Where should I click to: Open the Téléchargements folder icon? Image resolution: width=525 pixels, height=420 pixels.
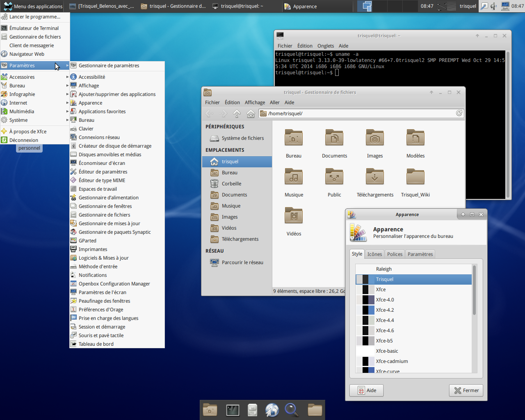click(x=374, y=177)
